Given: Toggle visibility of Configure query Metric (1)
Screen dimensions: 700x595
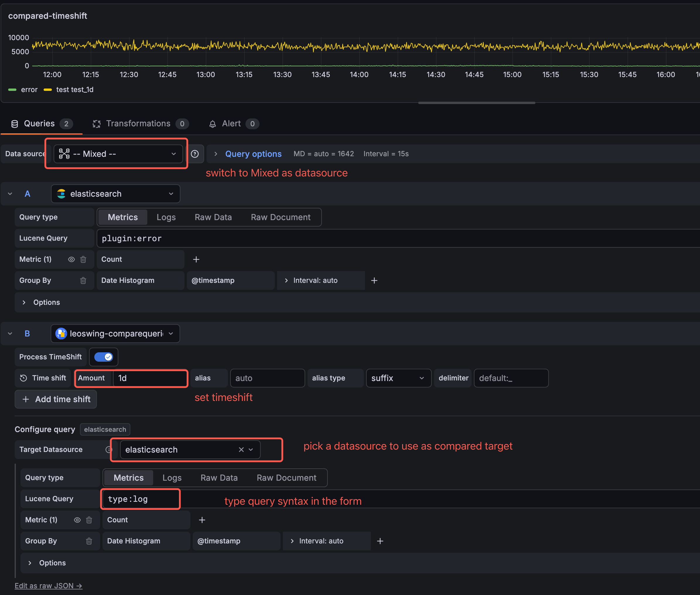Looking at the screenshot, I should [77, 520].
